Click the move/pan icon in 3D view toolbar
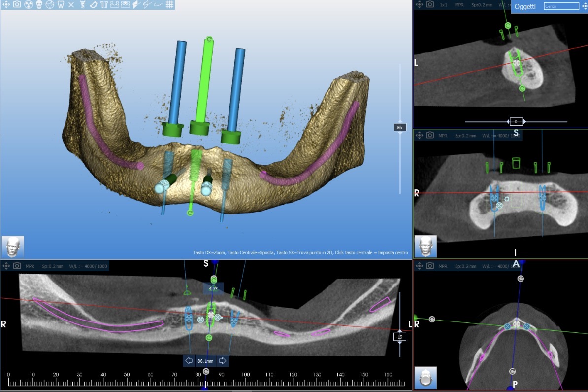 (x=6, y=4)
